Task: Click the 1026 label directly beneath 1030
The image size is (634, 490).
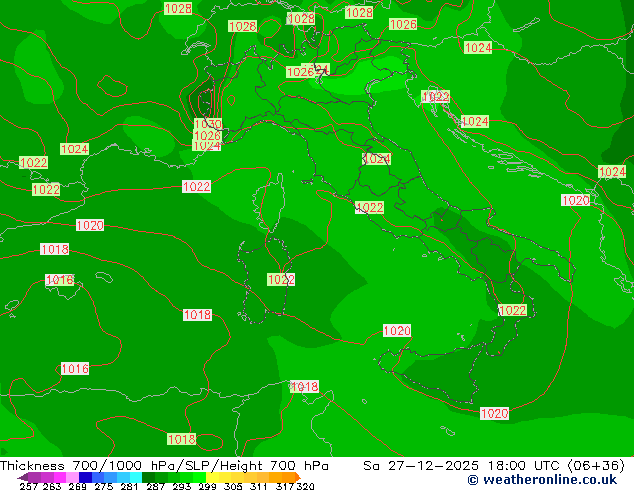Action: click(207, 135)
